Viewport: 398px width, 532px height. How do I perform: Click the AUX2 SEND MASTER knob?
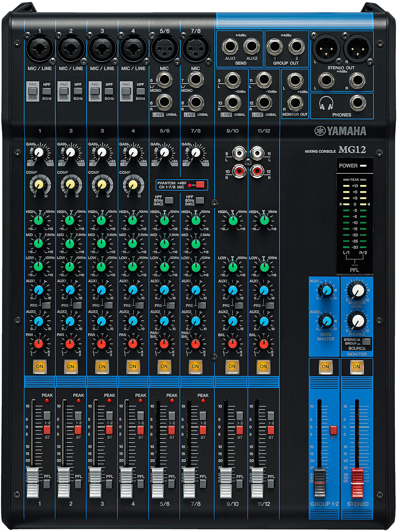pos(326,320)
